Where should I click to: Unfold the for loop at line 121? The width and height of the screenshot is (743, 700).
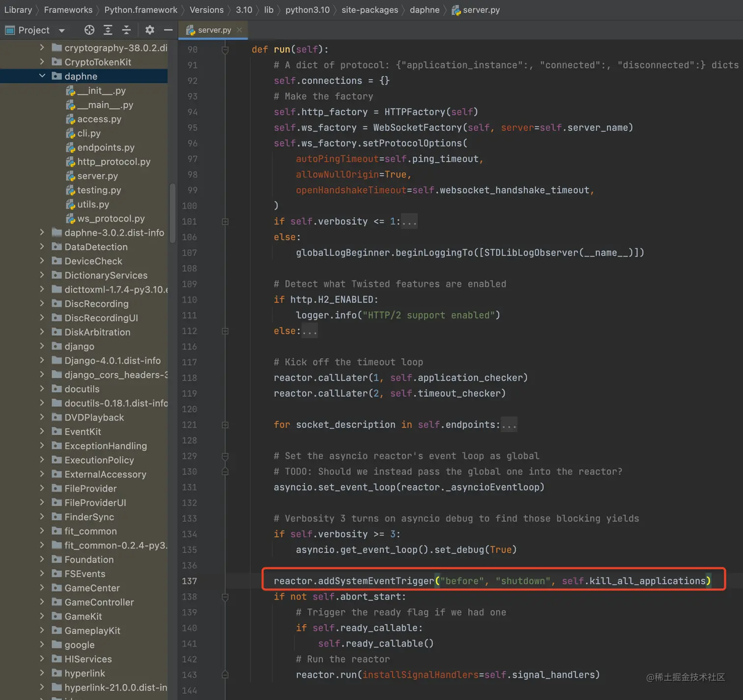225,425
